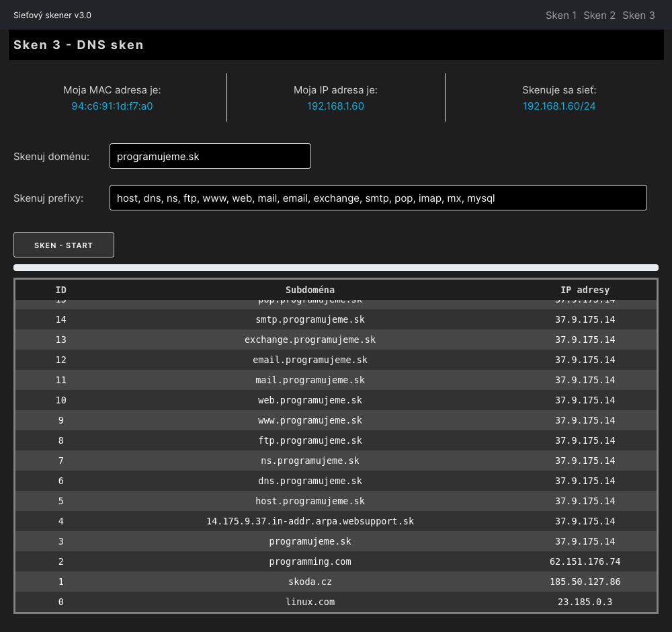Image resolution: width=672 pixels, height=632 pixels.
Task: Select the in-addr.arpa.websupport.sk entry
Action: (x=310, y=521)
